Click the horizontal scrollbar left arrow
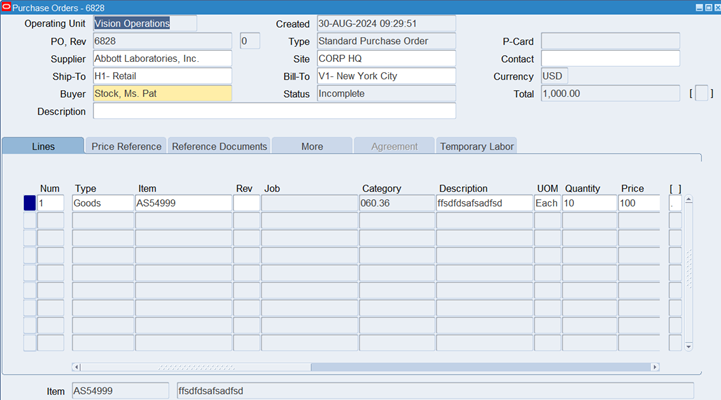This screenshot has height=400, width=721. [77, 367]
